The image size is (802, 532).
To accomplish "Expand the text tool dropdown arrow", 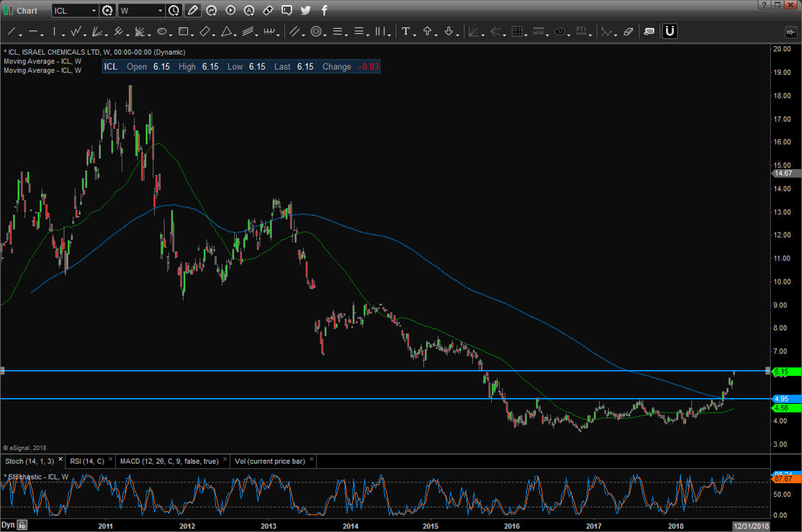I will pos(415,35).
